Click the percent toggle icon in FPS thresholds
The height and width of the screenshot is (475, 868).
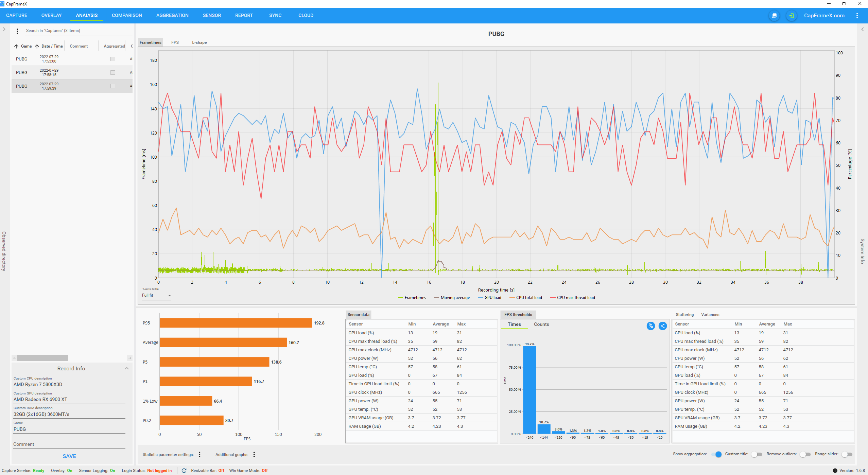point(650,326)
